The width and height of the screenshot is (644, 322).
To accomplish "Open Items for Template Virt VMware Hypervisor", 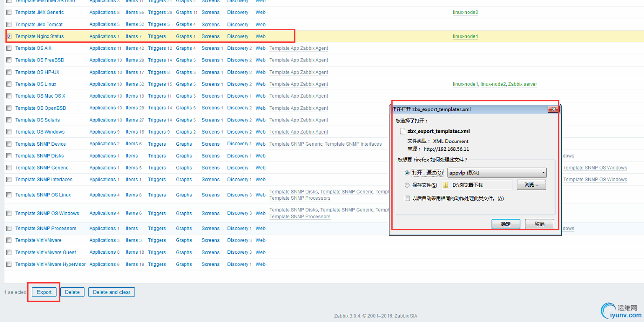I will point(132,264).
